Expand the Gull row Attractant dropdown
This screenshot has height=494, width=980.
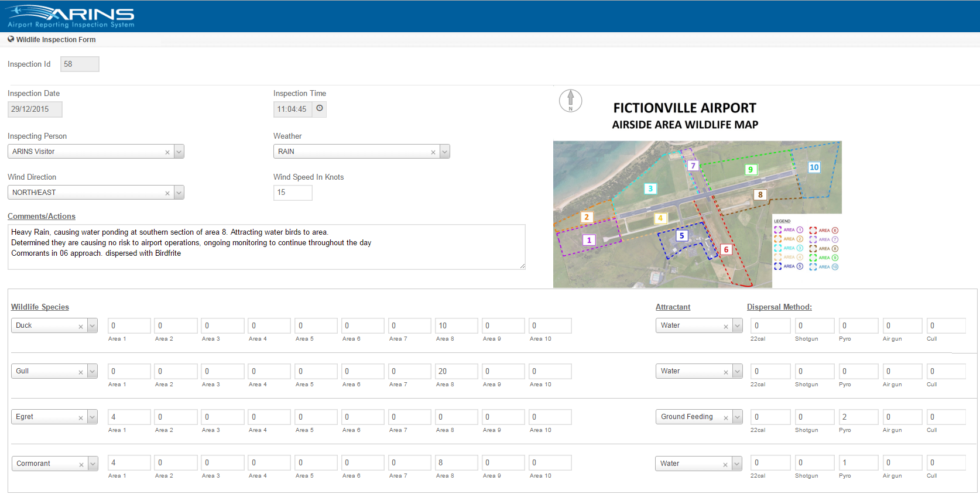coord(738,372)
